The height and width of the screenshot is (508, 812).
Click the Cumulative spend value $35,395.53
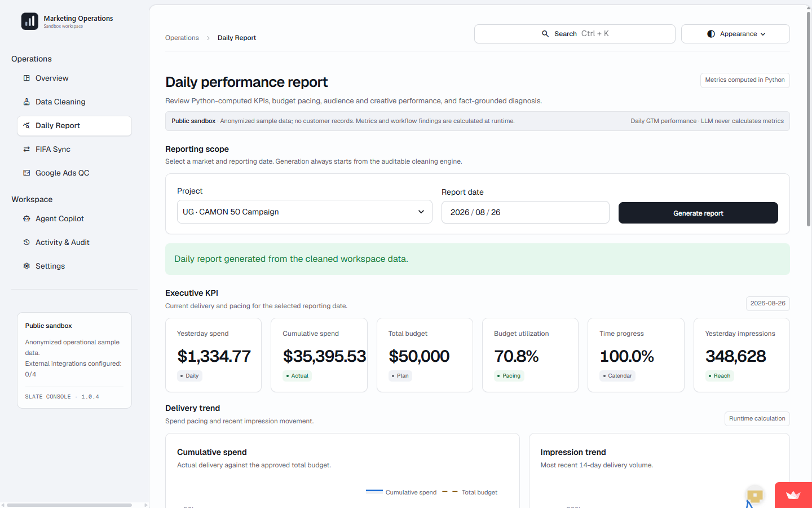point(324,356)
